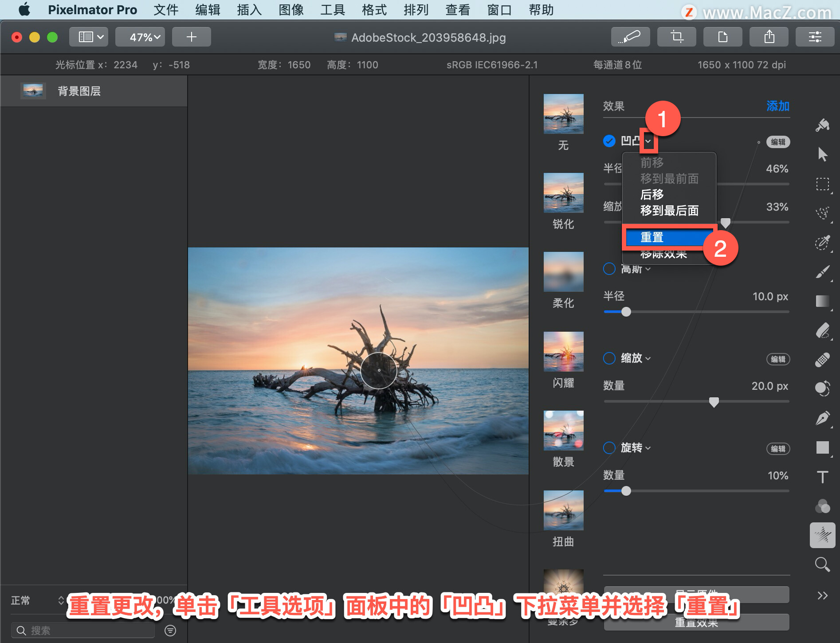Select the 散景 effect preset thumbnail
The image size is (840, 643).
tap(563, 431)
